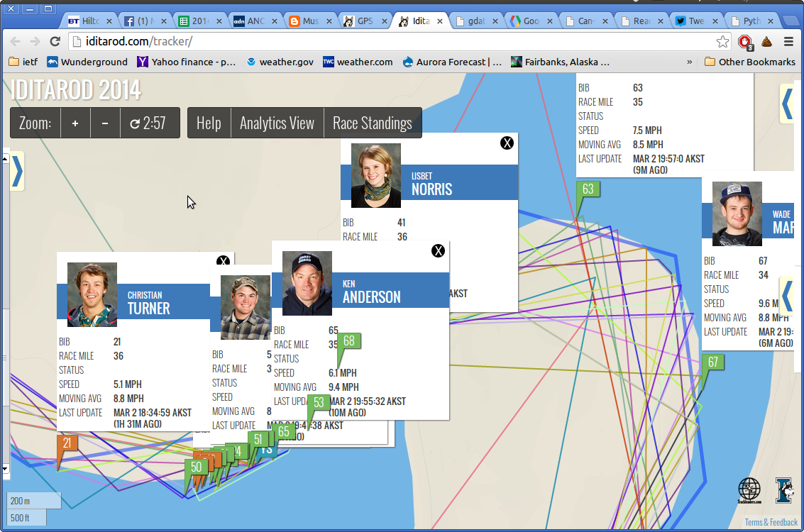
Task: Click Christian Turner's photo thumbnail
Action: point(92,294)
